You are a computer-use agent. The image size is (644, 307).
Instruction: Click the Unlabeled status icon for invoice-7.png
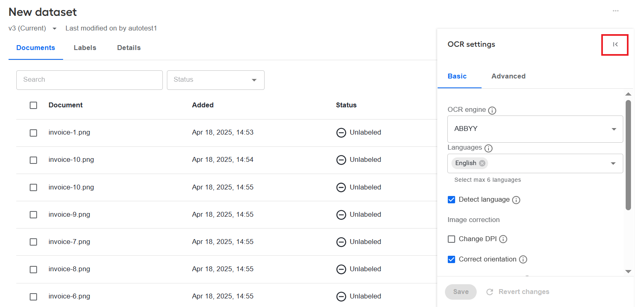[341, 242]
